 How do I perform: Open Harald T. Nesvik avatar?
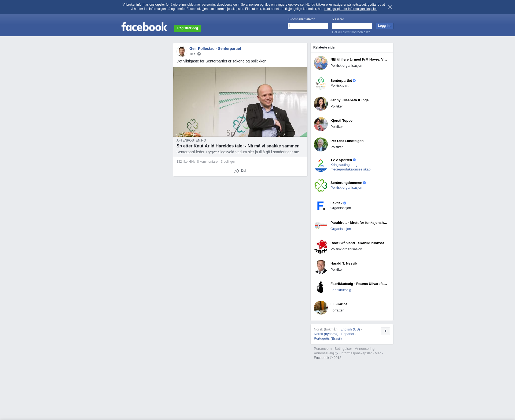[x=321, y=267]
